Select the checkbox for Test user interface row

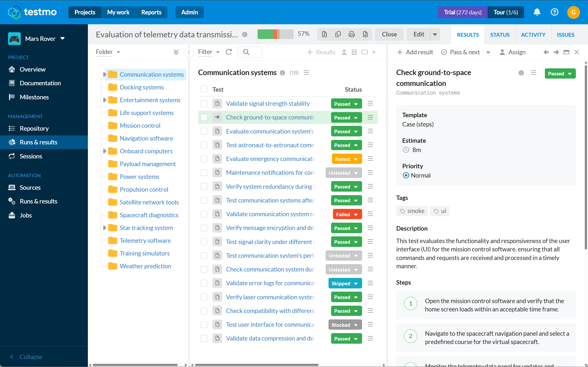click(x=204, y=325)
